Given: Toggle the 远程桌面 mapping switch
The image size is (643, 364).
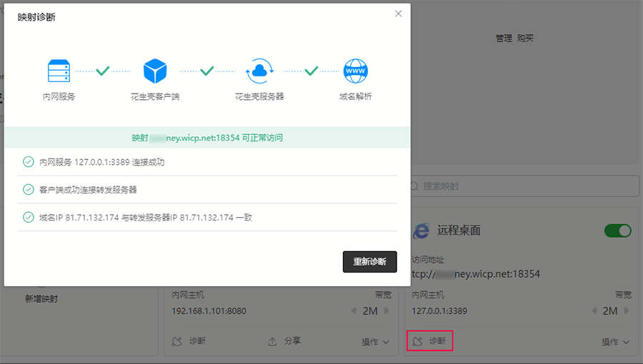Looking at the screenshot, I should (x=617, y=231).
